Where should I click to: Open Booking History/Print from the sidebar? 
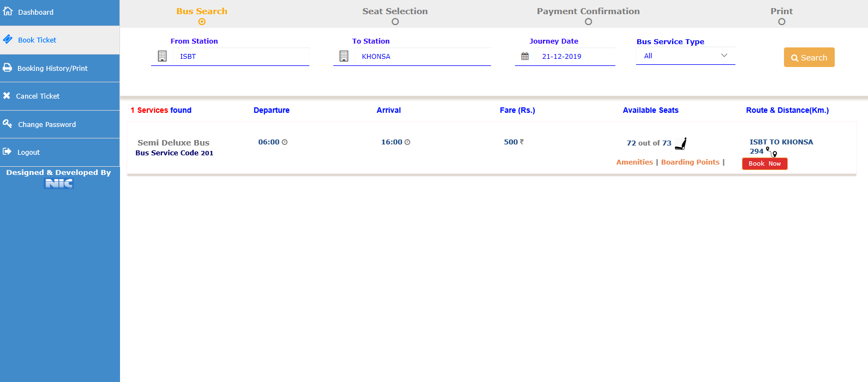pyautogui.click(x=52, y=68)
